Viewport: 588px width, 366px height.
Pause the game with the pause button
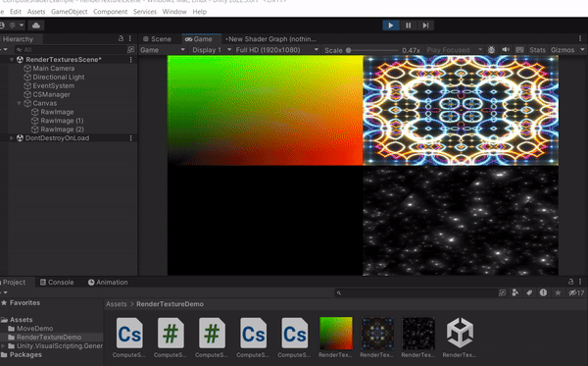[x=408, y=26]
